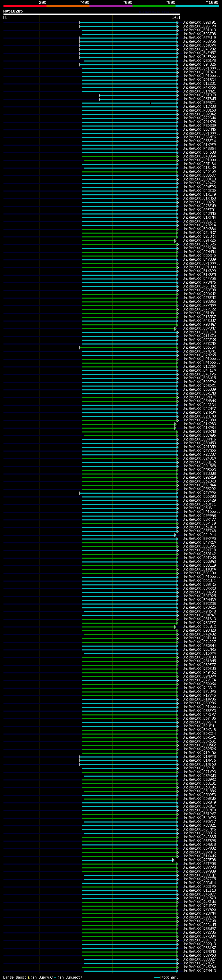
Task: Click label UniRef100_P56292
Action: [199, 489]
